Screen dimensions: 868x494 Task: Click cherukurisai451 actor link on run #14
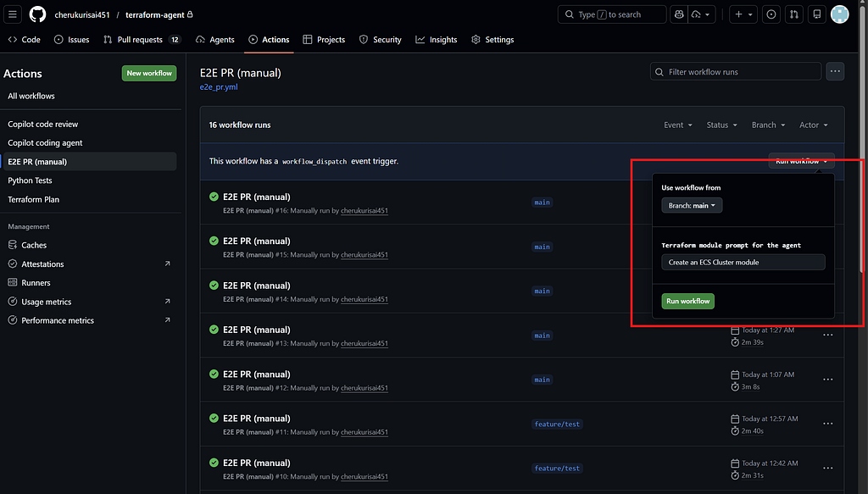(x=364, y=299)
